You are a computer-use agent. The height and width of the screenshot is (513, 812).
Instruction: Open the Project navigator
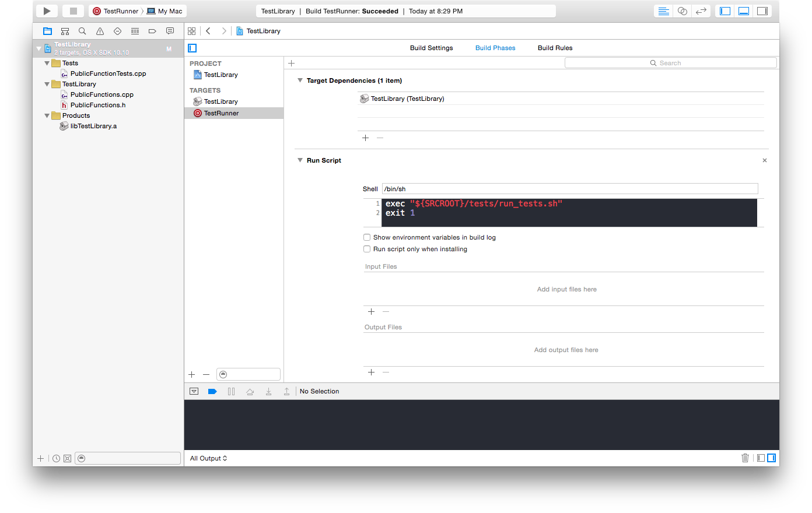tap(48, 31)
